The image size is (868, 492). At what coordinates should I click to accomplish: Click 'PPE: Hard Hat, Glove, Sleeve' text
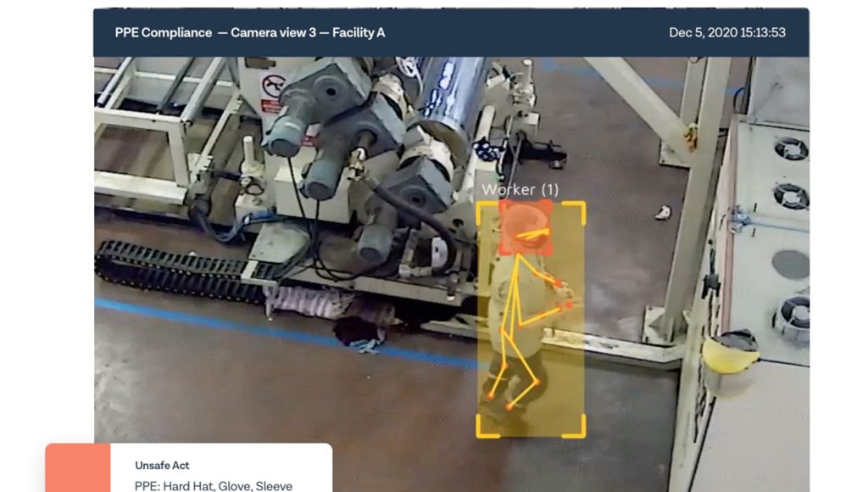(214, 485)
